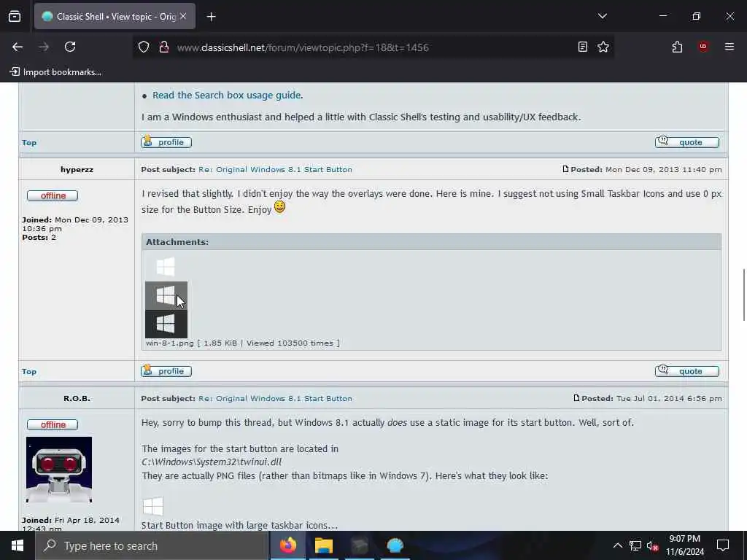Image resolution: width=747 pixels, height=560 pixels.
Task: Open a new browser tab
Action: (x=211, y=17)
